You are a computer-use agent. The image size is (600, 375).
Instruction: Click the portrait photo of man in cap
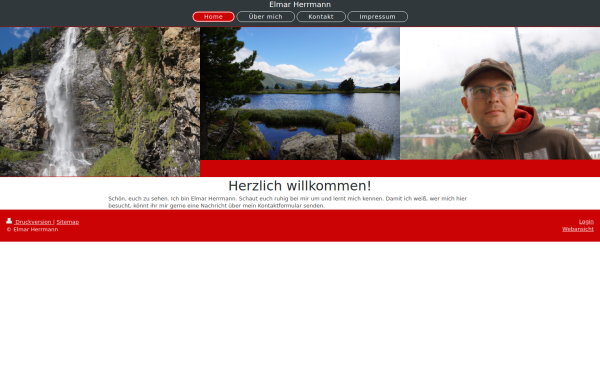(x=500, y=93)
